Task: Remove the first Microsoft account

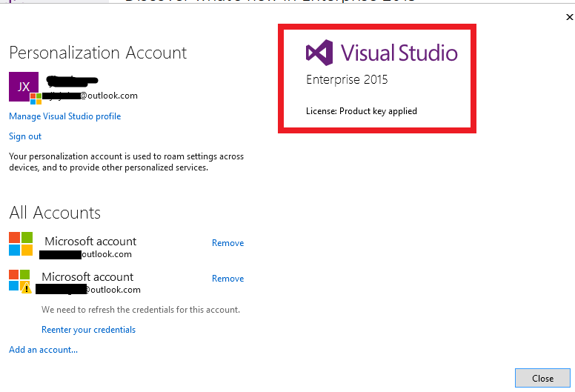Action: point(227,243)
